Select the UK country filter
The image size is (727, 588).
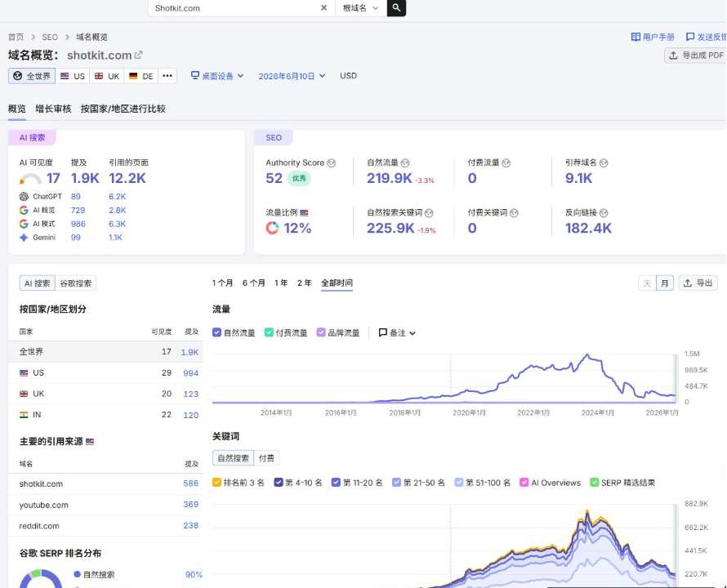point(107,76)
